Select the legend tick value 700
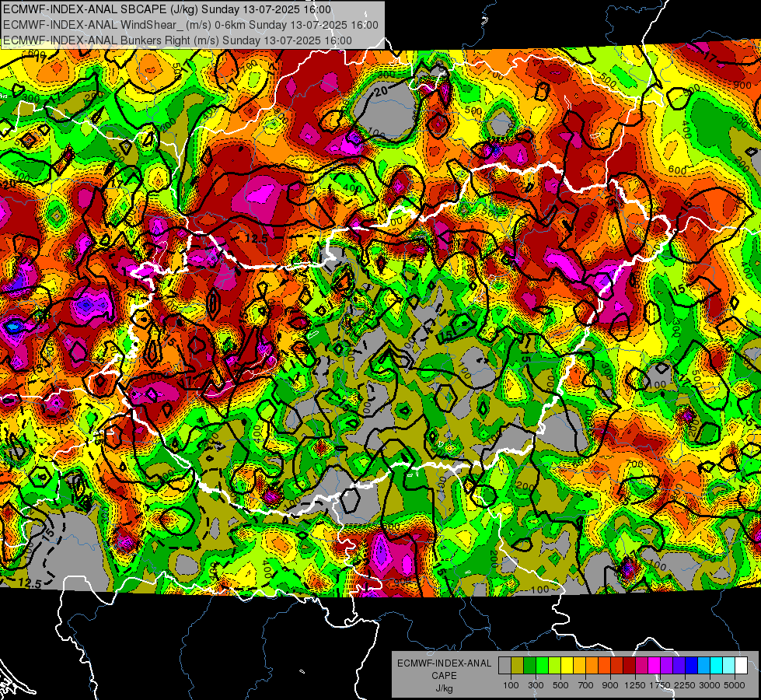This screenshot has width=761, height=700. pyautogui.click(x=586, y=685)
